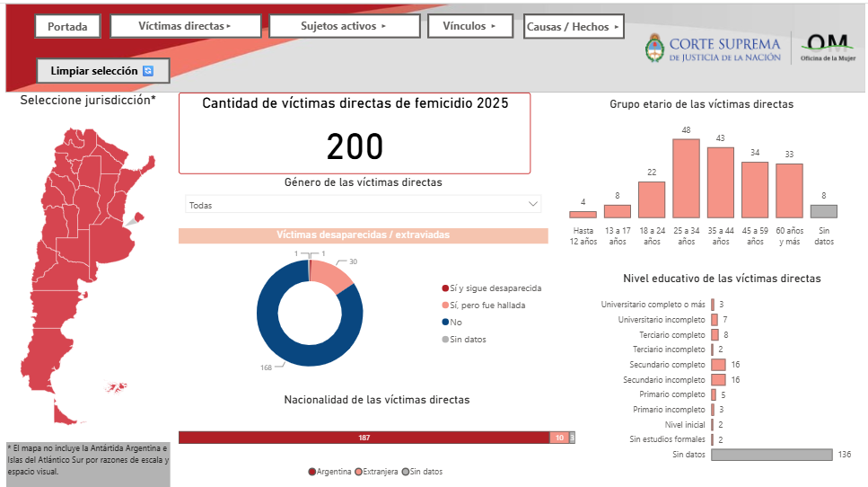Click Nivel educativo de las víctimas title
Image resolution: width=868 pixels, height=487 pixels.
[x=722, y=279]
